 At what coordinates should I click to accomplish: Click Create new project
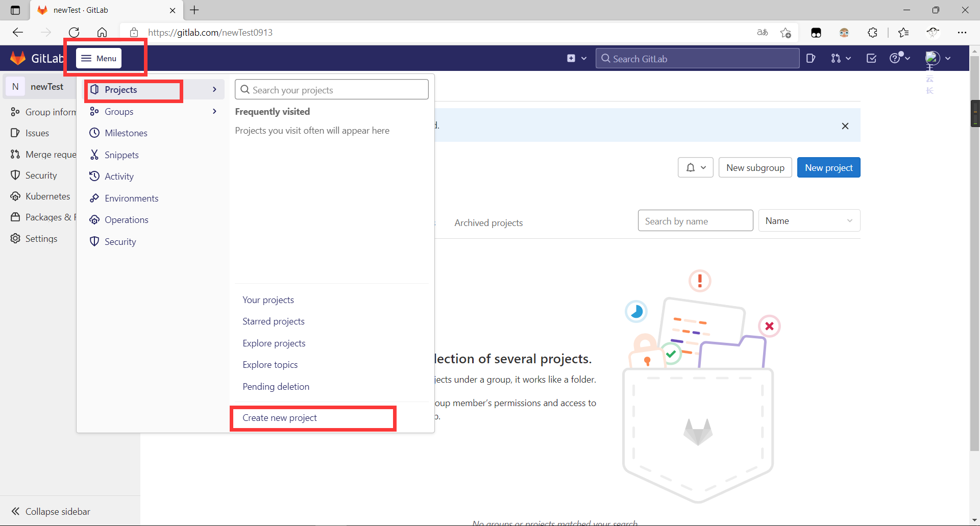pos(280,418)
